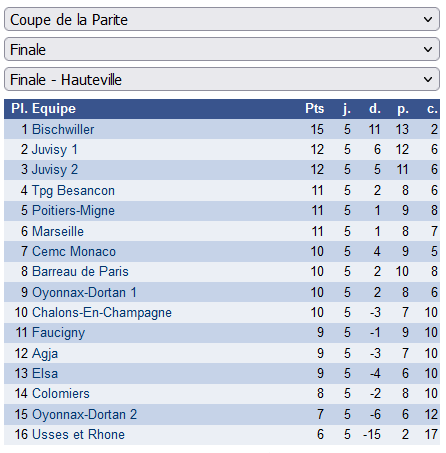Select the Chalons-En-Champagne team
Screen dimensions: 446x453
point(102,313)
